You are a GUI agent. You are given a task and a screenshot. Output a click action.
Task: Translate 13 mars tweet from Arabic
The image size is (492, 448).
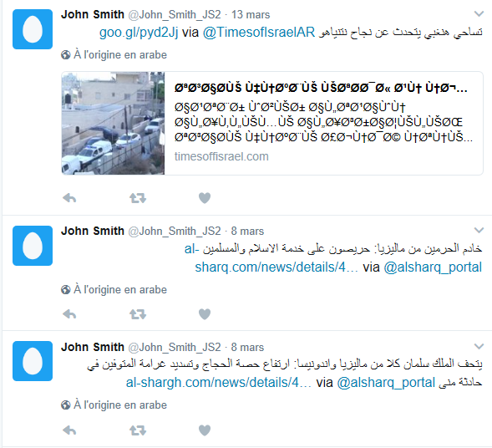point(114,55)
